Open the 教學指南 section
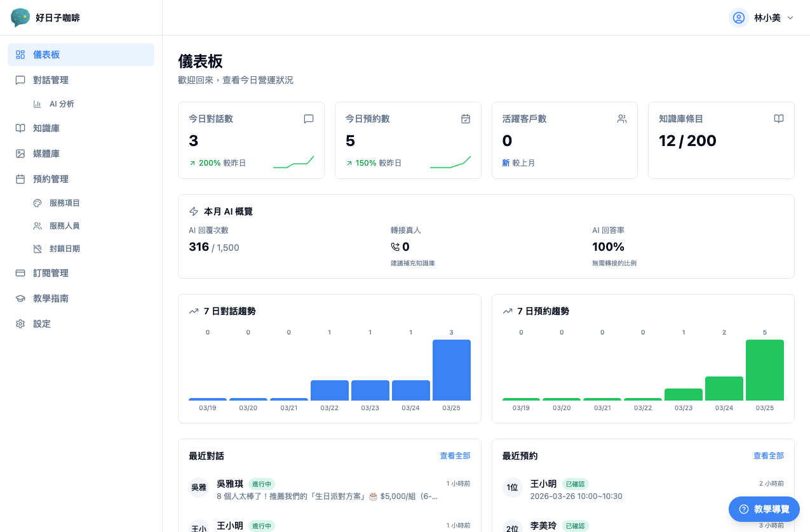 [52, 298]
